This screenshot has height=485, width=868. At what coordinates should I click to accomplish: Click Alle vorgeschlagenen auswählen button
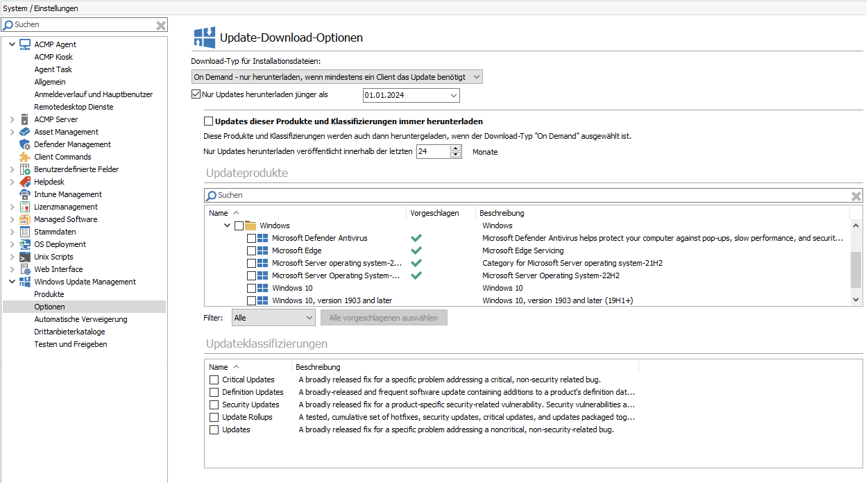pyautogui.click(x=384, y=318)
